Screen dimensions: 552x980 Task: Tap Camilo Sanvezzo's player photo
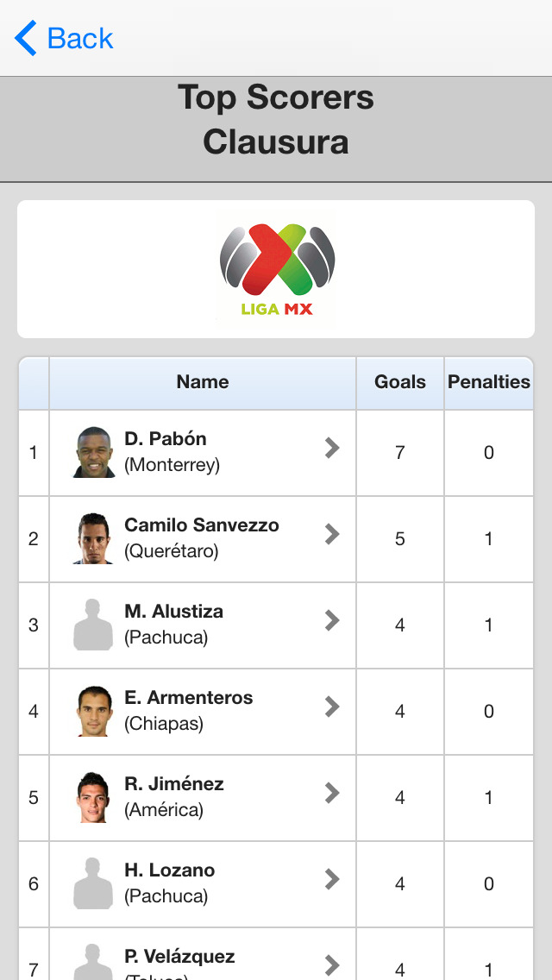93,538
